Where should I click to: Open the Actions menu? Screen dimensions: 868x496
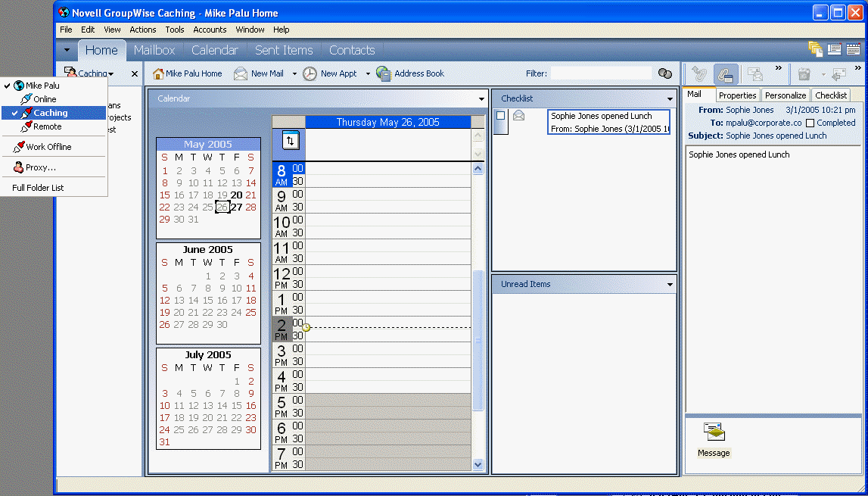click(x=143, y=30)
